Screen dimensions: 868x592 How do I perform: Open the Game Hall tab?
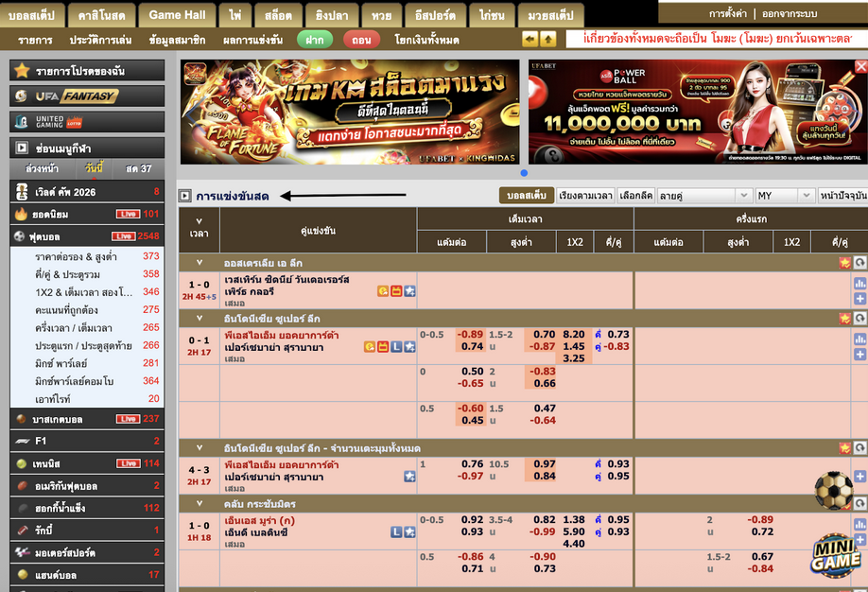[x=177, y=15]
